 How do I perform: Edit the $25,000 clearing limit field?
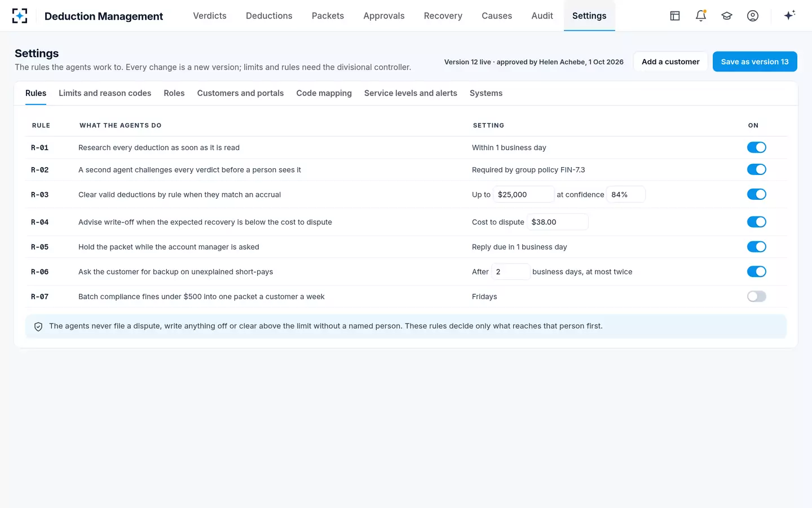524,194
